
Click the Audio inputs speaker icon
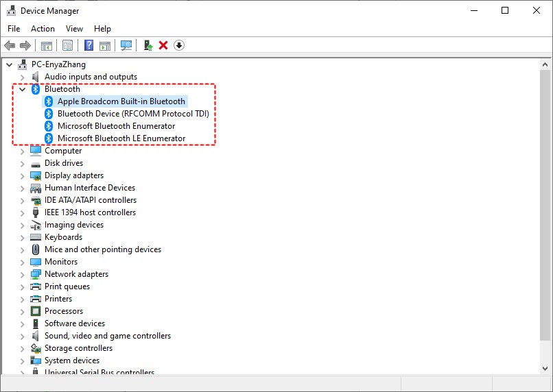click(x=35, y=77)
